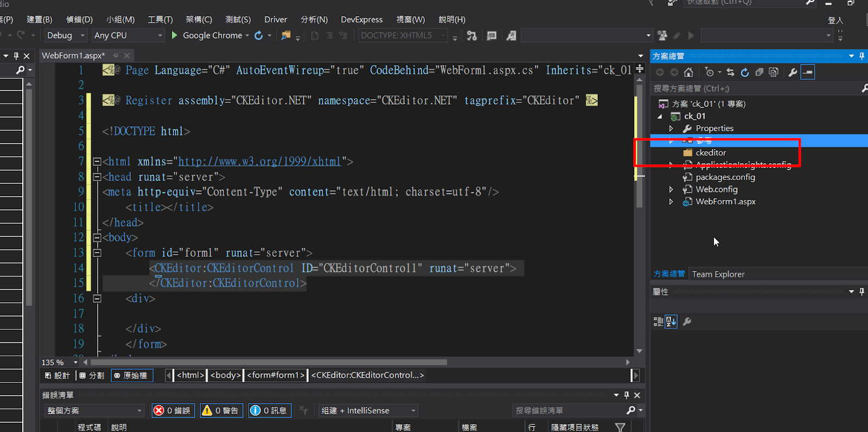Image resolution: width=868 pixels, height=432 pixels.
Task: Open the 偵錯(D) menu
Action: click(79, 20)
